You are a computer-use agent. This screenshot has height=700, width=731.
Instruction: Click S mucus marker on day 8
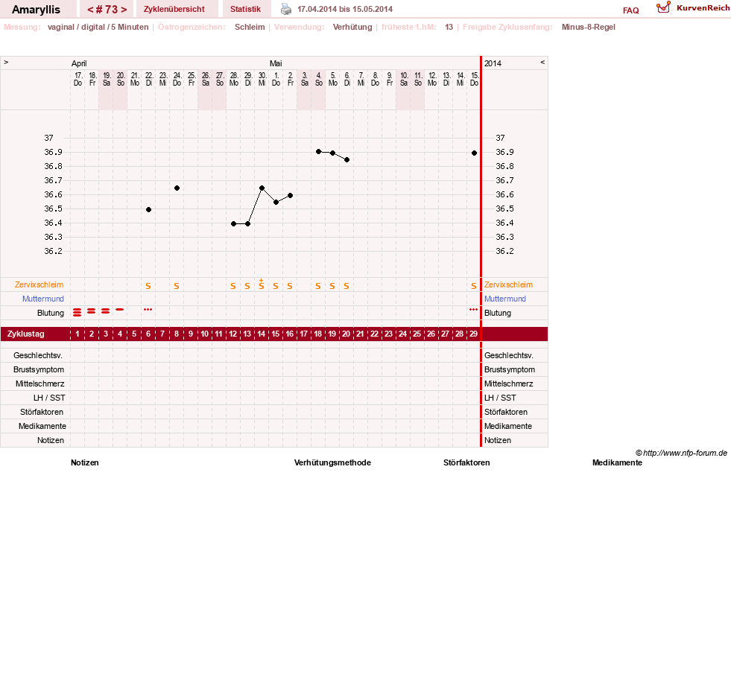click(x=176, y=286)
